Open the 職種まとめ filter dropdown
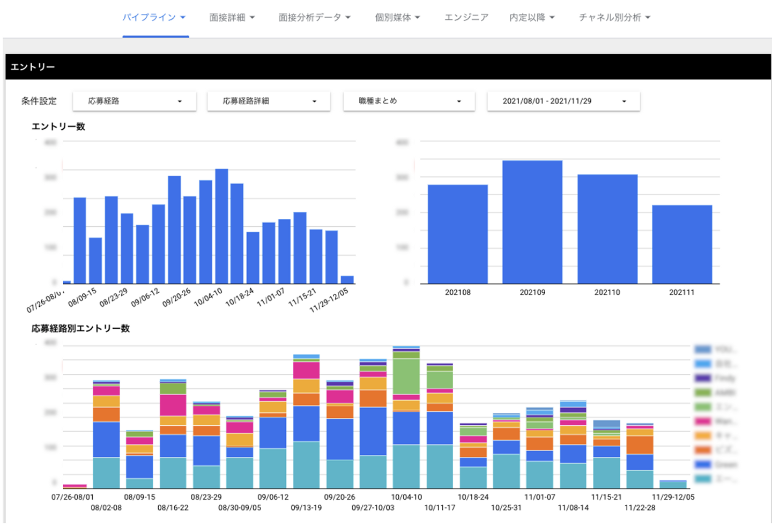 pos(409,101)
